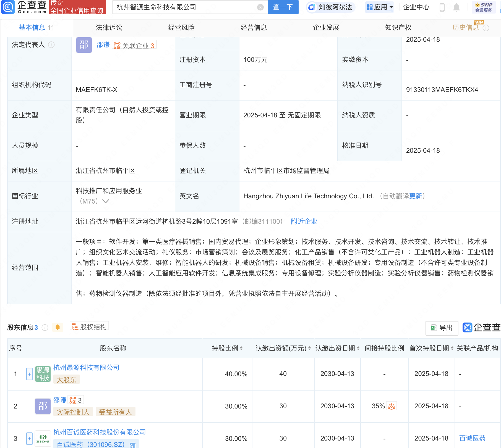Click info icon beside 历史信息 tab
501x448 pixels.
486,28
